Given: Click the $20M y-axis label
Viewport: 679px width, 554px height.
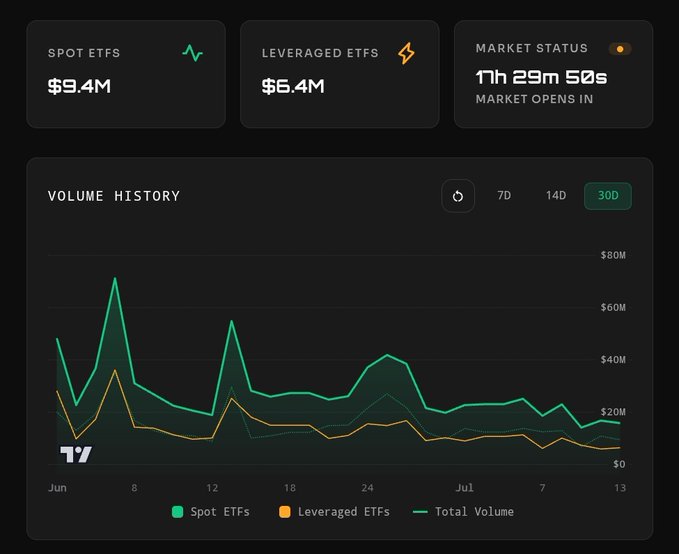Looking at the screenshot, I should (x=613, y=412).
